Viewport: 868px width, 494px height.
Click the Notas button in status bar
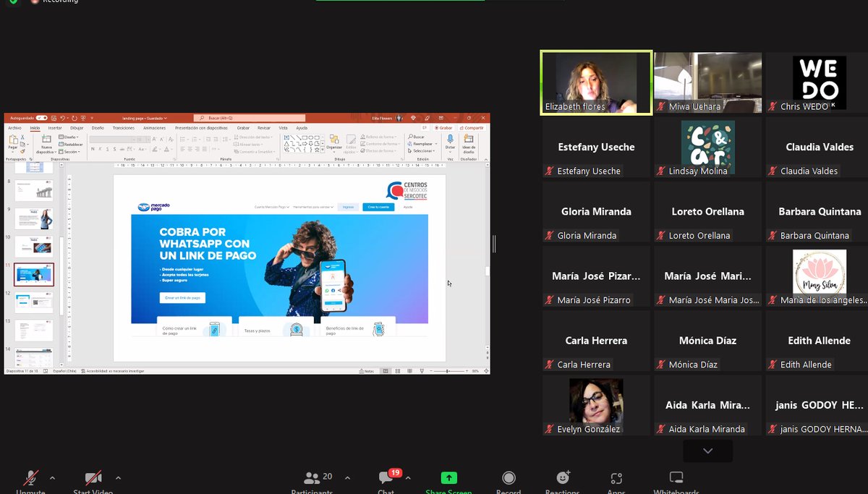(x=367, y=371)
